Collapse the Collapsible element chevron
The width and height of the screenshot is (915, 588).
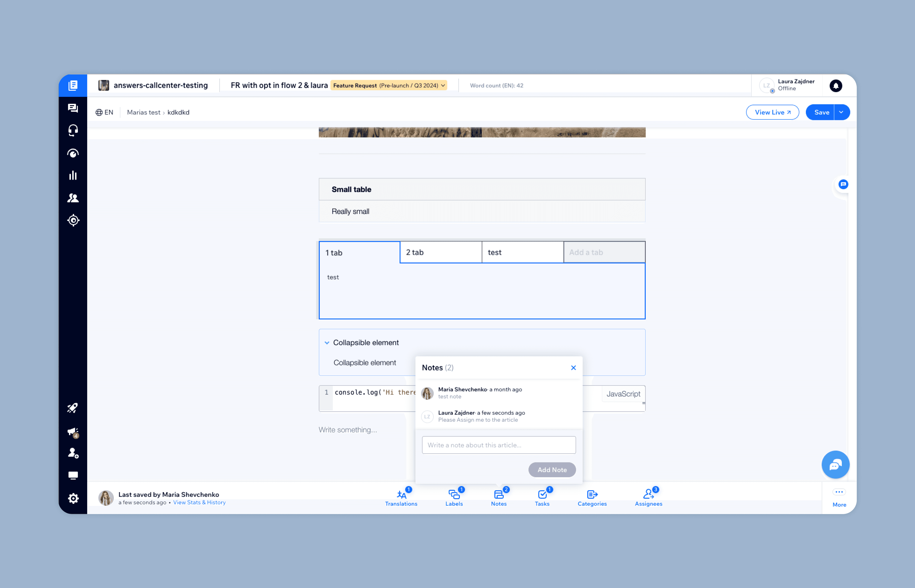[327, 343]
